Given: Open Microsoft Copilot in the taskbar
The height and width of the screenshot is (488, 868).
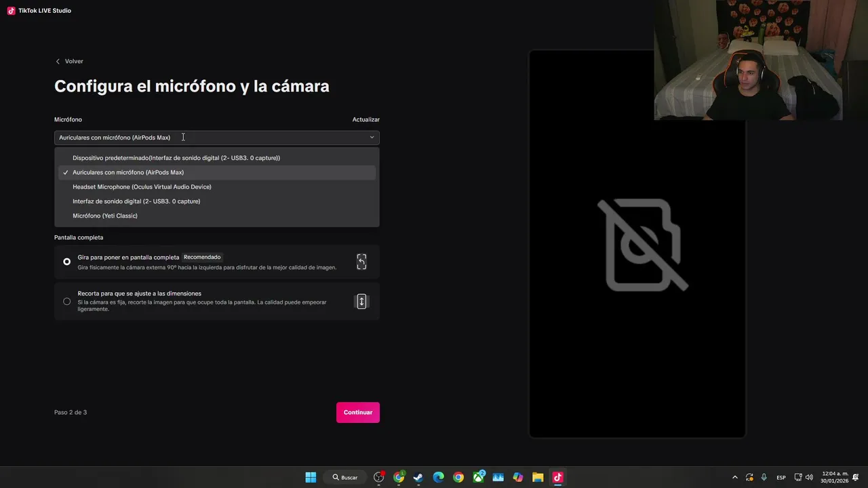Looking at the screenshot, I should [x=518, y=477].
